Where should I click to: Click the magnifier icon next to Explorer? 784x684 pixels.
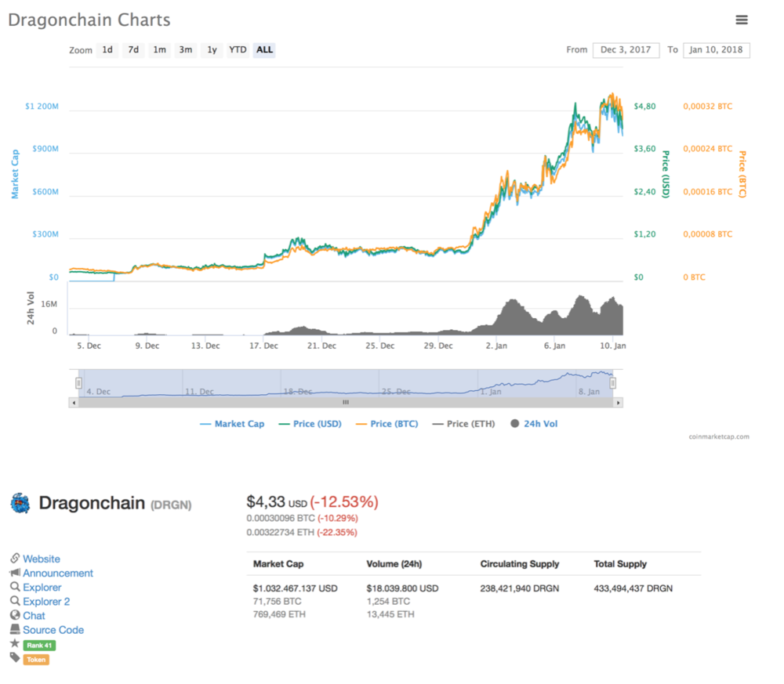[15, 587]
